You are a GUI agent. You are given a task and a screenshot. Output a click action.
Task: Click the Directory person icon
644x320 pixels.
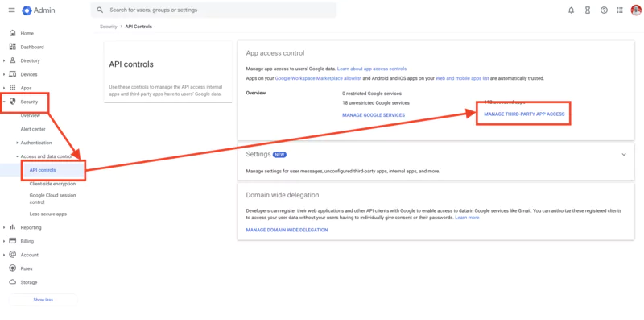(x=12, y=60)
